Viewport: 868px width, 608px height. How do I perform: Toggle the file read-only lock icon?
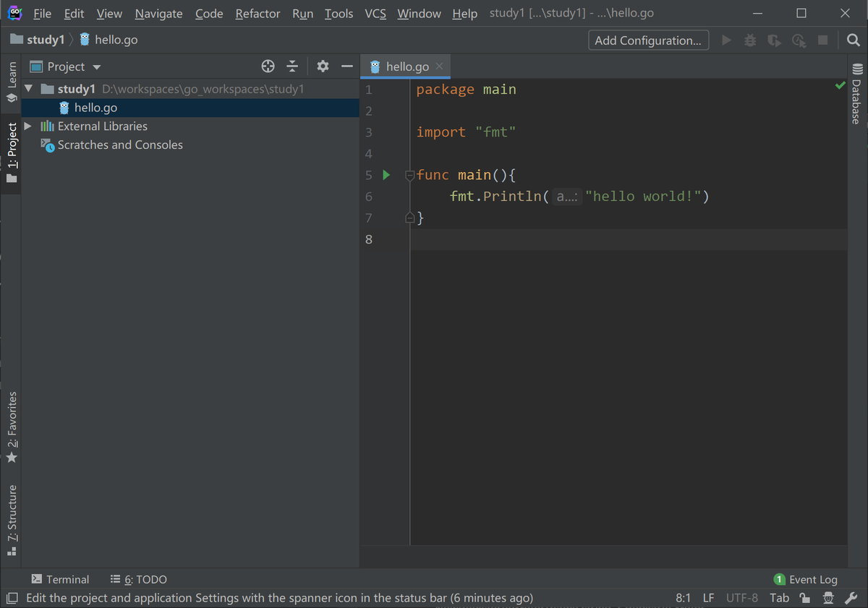point(805,598)
